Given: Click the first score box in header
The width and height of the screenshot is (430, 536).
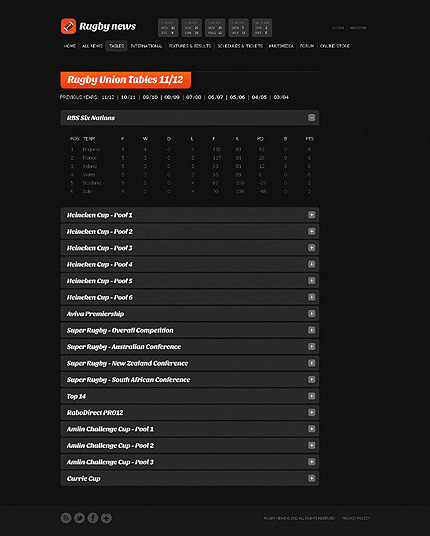Looking at the screenshot, I should 168,27.
